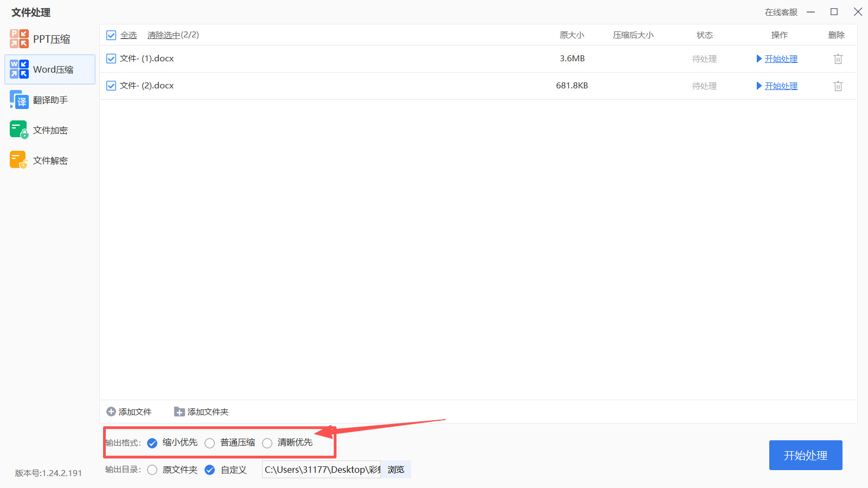Viewport: 868px width, 488px height.
Task: Click the 681.8KB size value
Action: 572,86
